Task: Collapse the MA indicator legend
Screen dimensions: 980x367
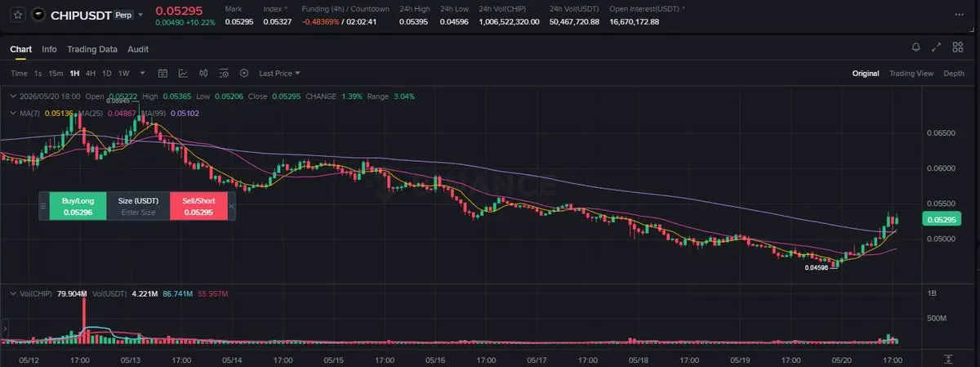Action: 11,112
